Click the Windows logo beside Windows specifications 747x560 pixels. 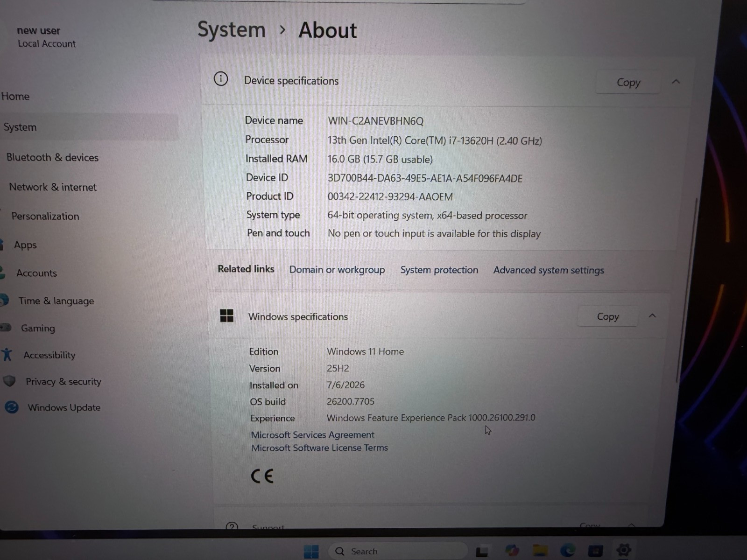[227, 316]
